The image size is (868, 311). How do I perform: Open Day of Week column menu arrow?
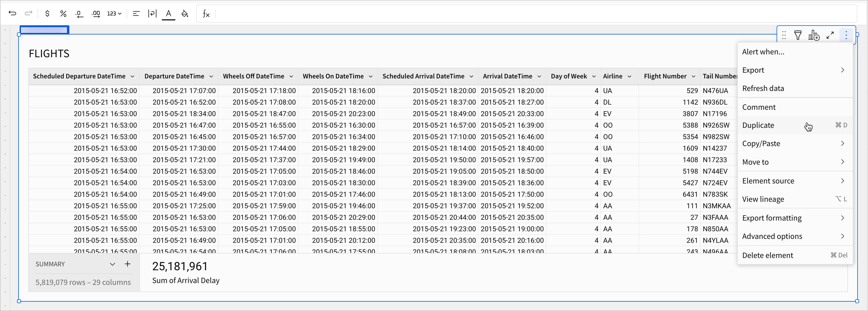(x=594, y=76)
